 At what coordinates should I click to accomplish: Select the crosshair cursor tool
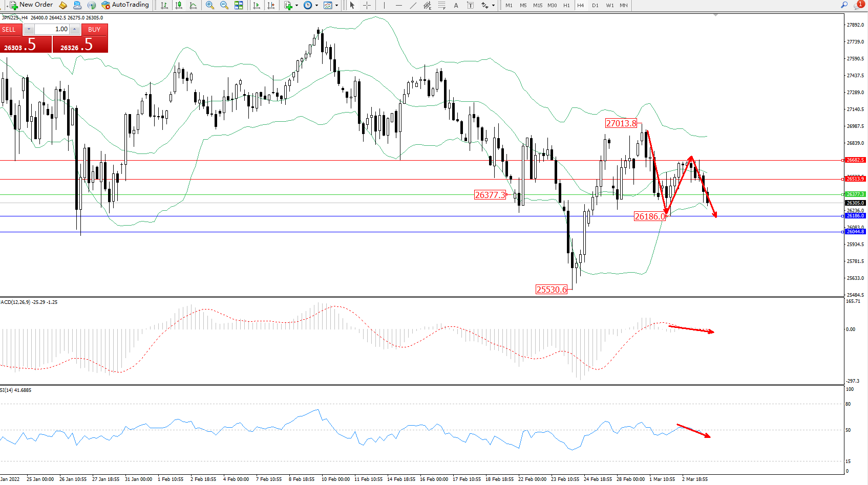pos(367,5)
